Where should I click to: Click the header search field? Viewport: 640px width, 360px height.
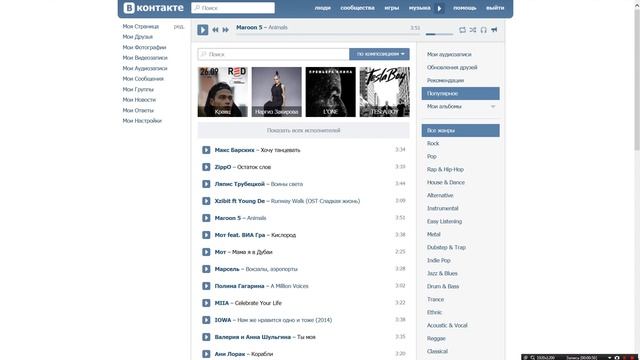point(233,8)
